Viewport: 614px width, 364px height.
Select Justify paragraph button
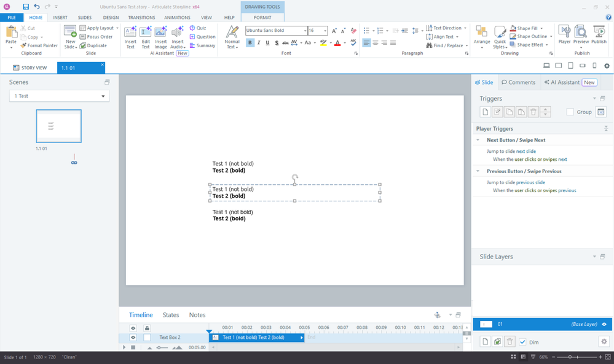coord(393,42)
